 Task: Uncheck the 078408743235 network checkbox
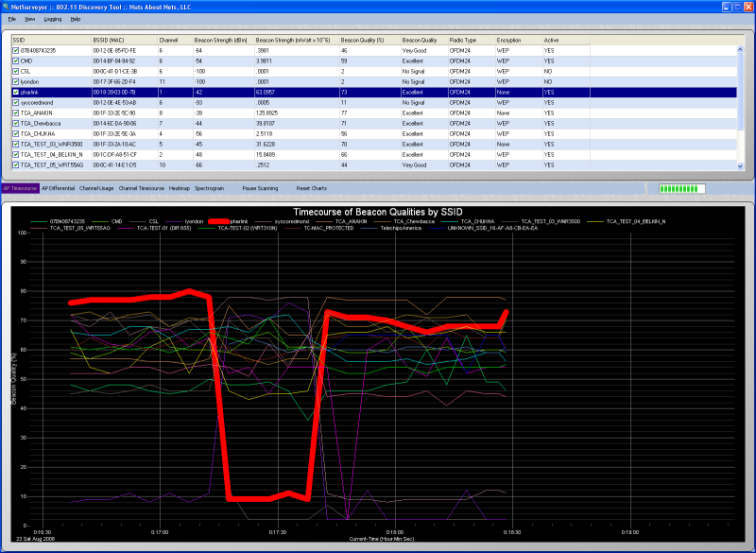(16, 51)
